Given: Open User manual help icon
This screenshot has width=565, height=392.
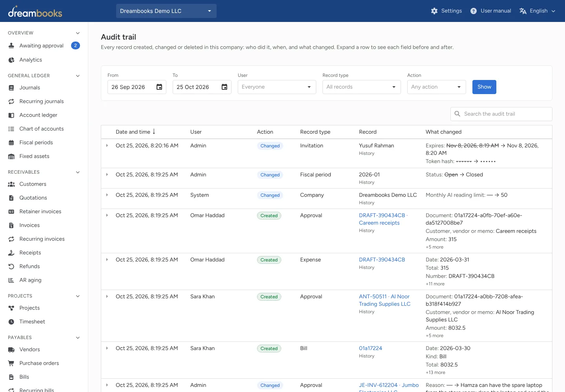Looking at the screenshot, I should pyautogui.click(x=474, y=11).
